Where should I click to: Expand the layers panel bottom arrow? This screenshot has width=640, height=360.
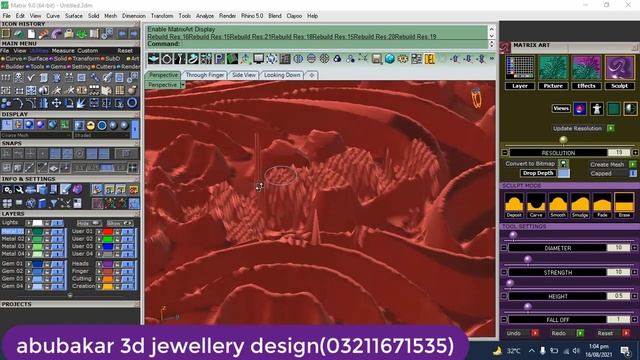pos(70,296)
